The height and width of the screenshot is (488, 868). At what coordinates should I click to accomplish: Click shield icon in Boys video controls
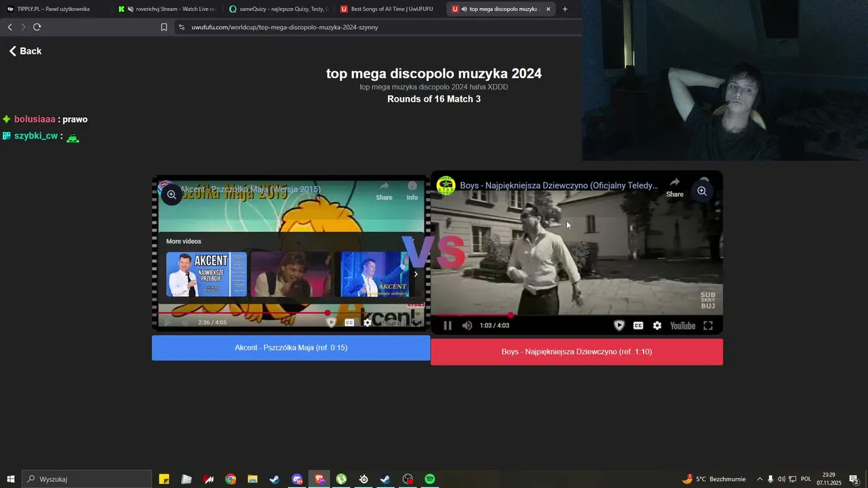click(x=619, y=325)
